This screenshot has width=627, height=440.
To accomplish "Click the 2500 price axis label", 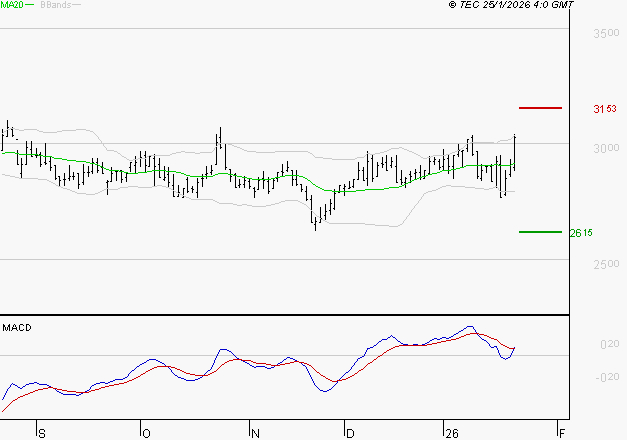I will coord(606,264).
